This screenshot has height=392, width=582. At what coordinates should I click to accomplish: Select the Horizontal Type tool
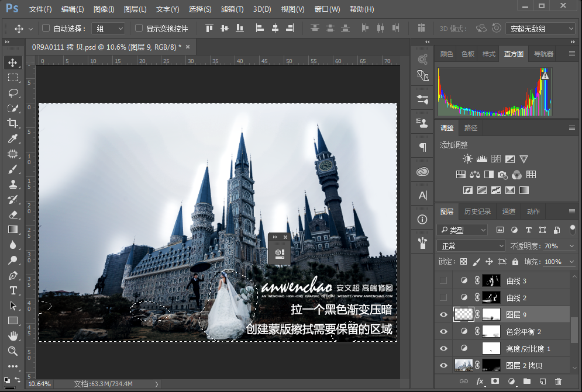tap(13, 290)
